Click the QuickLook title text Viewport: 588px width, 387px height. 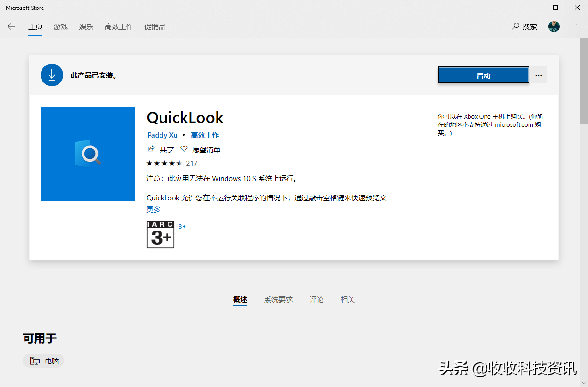click(185, 117)
